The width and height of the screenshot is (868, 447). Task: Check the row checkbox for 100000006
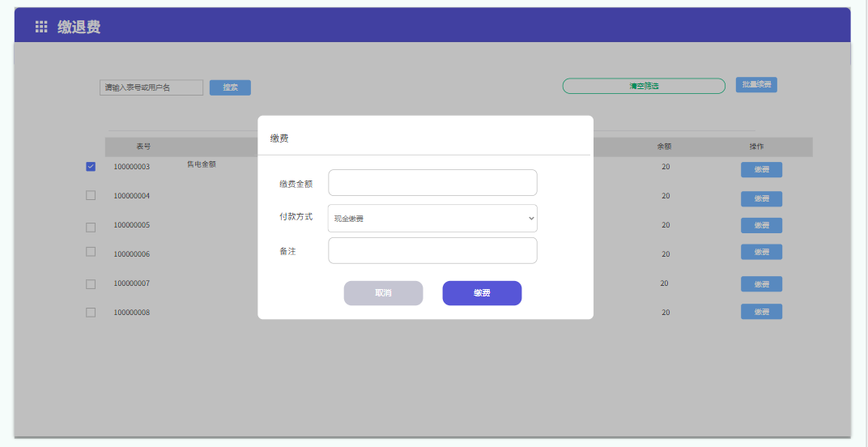click(x=91, y=252)
